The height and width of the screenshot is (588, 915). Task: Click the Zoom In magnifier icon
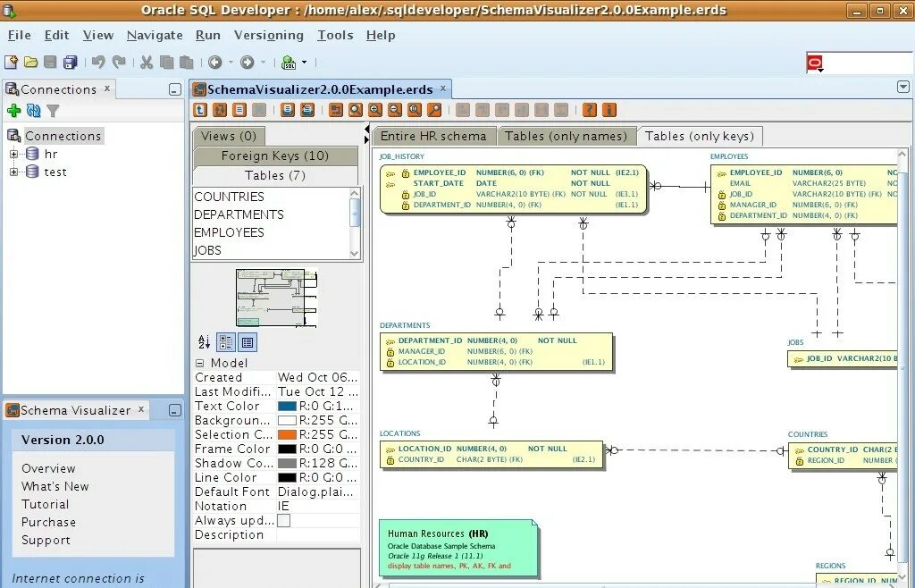tap(375, 110)
